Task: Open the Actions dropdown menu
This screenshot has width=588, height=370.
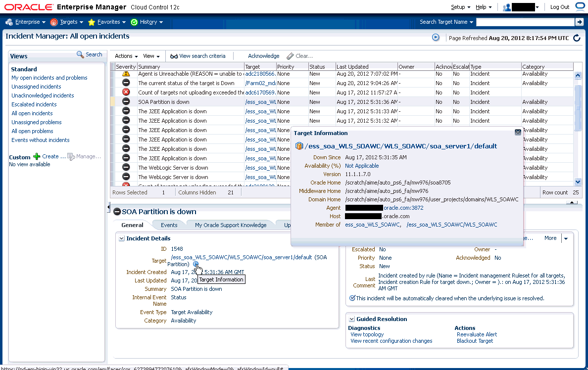Action: click(126, 56)
